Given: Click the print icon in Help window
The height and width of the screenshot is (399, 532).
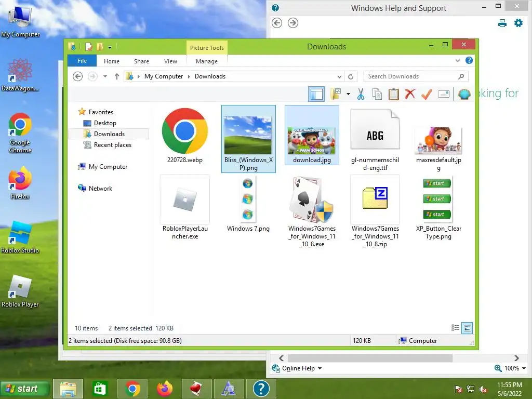Looking at the screenshot, I should (x=502, y=23).
